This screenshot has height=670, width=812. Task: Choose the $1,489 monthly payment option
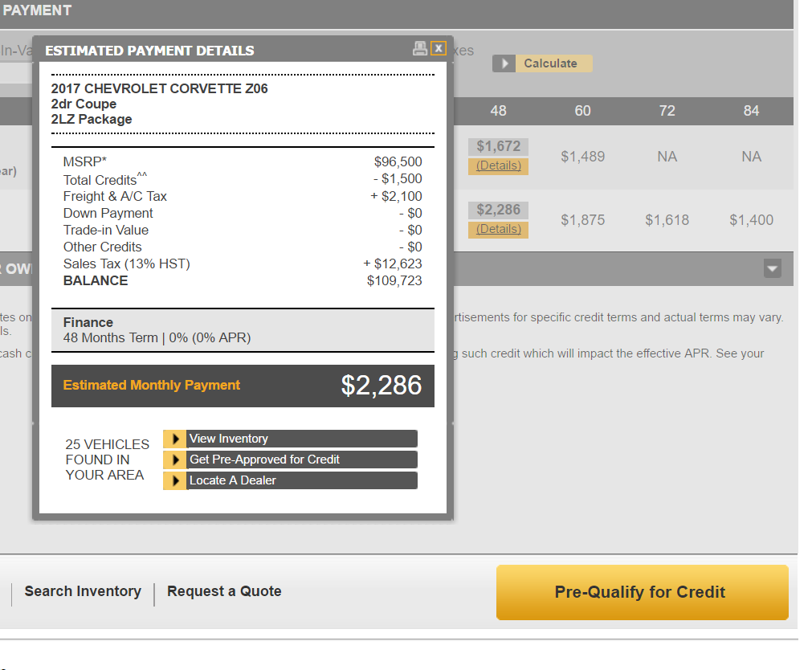coord(582,157)
